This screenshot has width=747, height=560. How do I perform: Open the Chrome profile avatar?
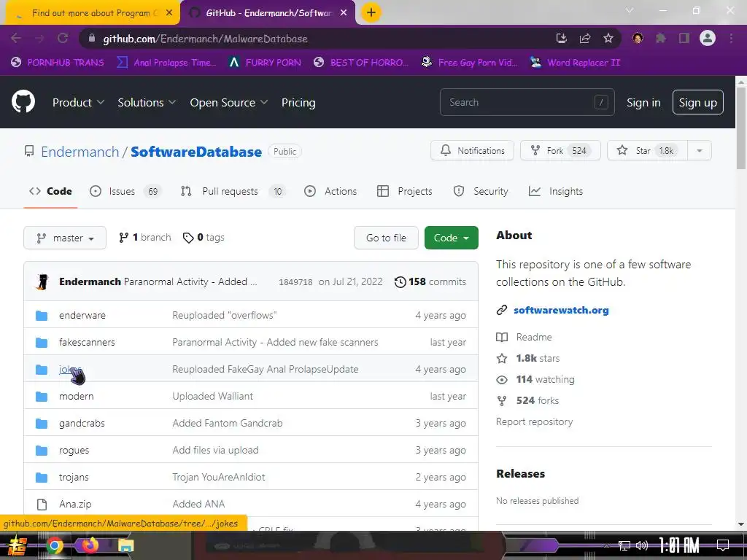point(708,38)
